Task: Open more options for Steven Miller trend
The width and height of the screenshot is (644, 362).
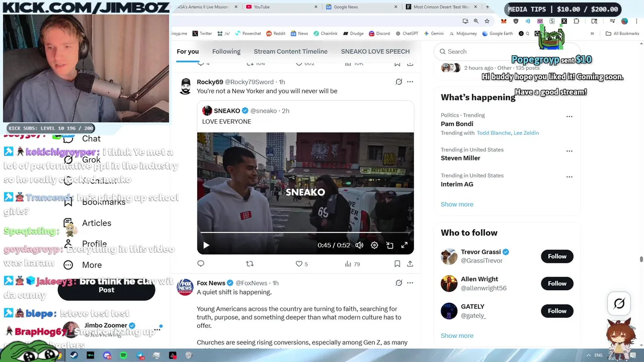Action: 569,151
